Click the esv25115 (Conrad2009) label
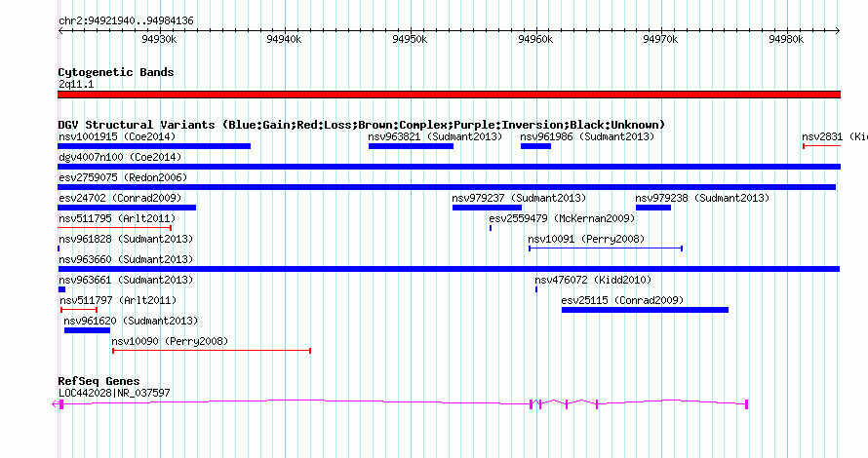Screen dimensions: 868x458 [622, 300]
